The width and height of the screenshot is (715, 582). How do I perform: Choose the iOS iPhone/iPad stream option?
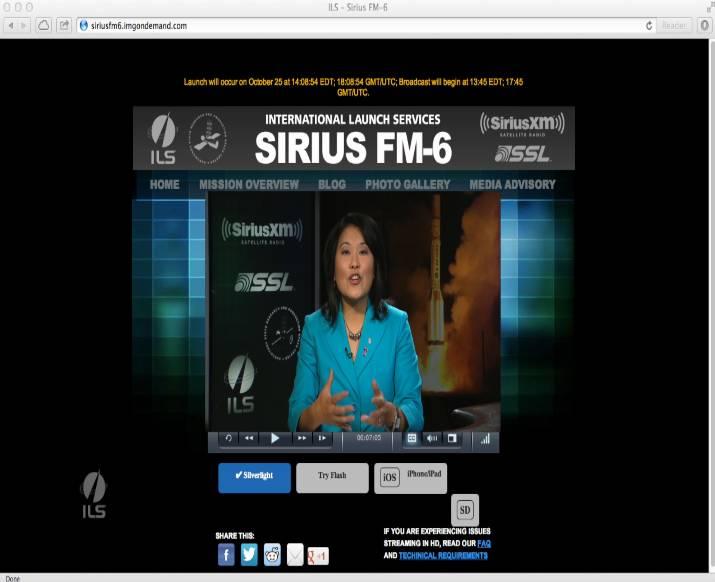(x=410, y=478)
